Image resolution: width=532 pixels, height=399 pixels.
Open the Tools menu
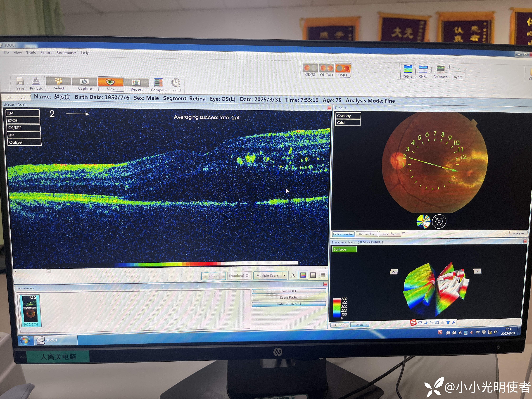point(31,53)
